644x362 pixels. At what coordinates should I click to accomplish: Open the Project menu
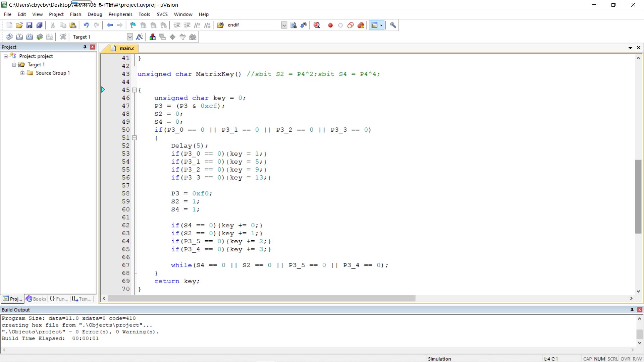[x=56, y=14]
